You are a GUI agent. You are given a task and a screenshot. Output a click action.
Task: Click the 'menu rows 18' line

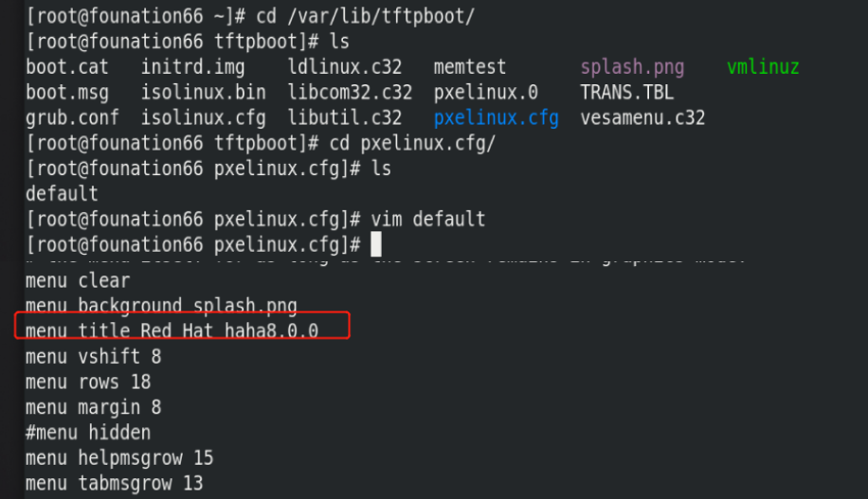[x=87, y=382]
